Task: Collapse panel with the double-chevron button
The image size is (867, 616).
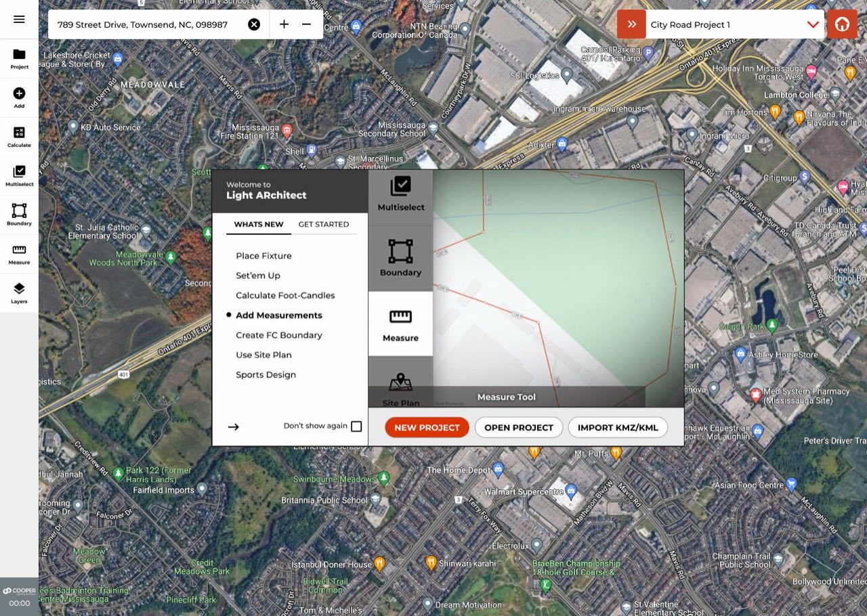Action: point(631,24)
